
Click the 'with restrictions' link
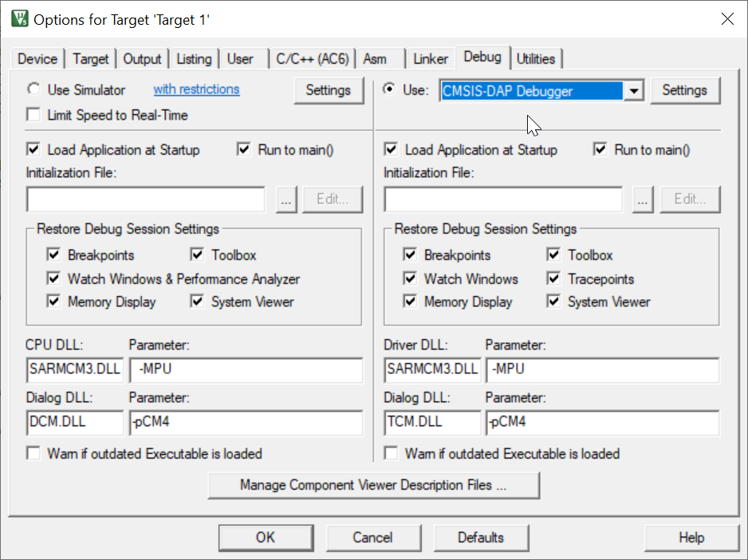pyautogui.click(x=196, y=89)
